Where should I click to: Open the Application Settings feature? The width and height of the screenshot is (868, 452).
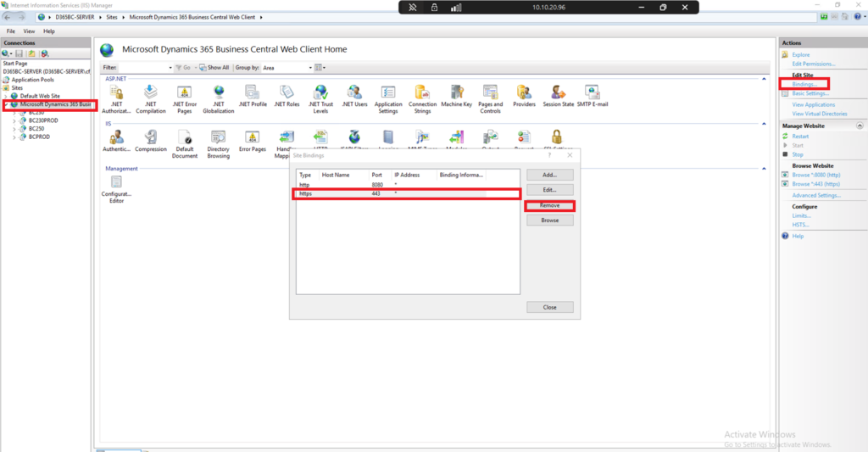388,99
